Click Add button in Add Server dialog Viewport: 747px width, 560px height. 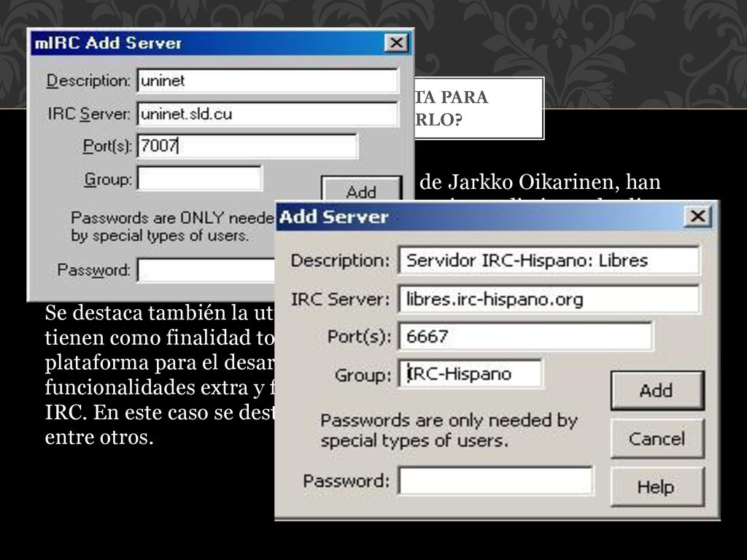pyautogui.click(x=657, y=391)
